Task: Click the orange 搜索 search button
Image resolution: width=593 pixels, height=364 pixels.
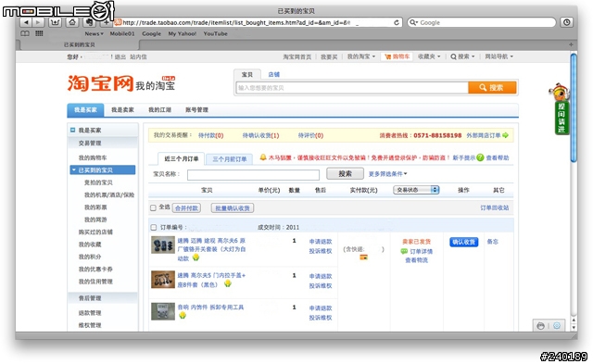Action: click(492, 88)
